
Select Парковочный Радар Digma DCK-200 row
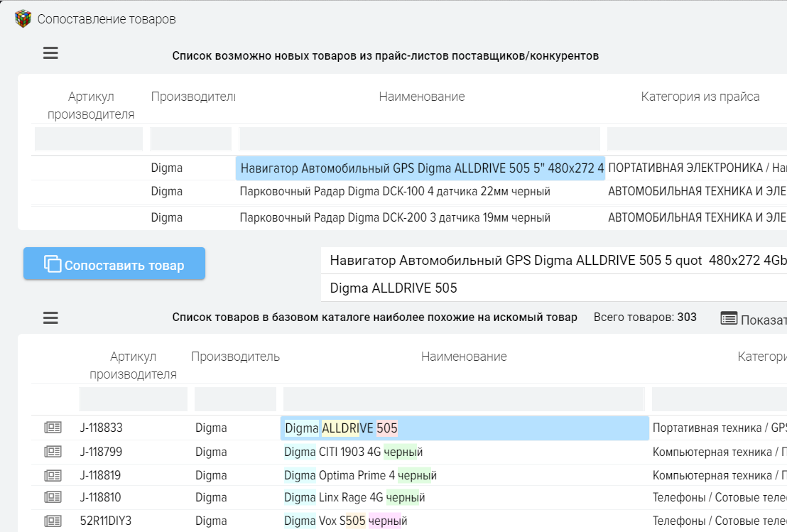(394, 218)
